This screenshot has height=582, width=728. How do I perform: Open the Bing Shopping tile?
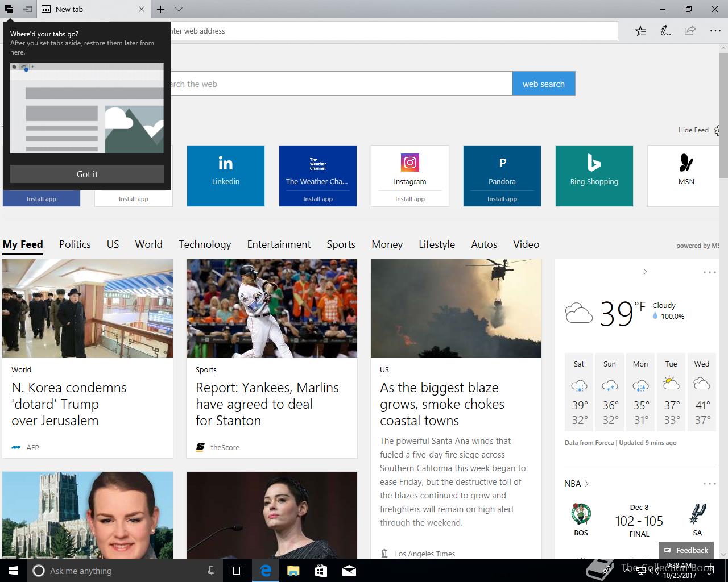(594, 176)
